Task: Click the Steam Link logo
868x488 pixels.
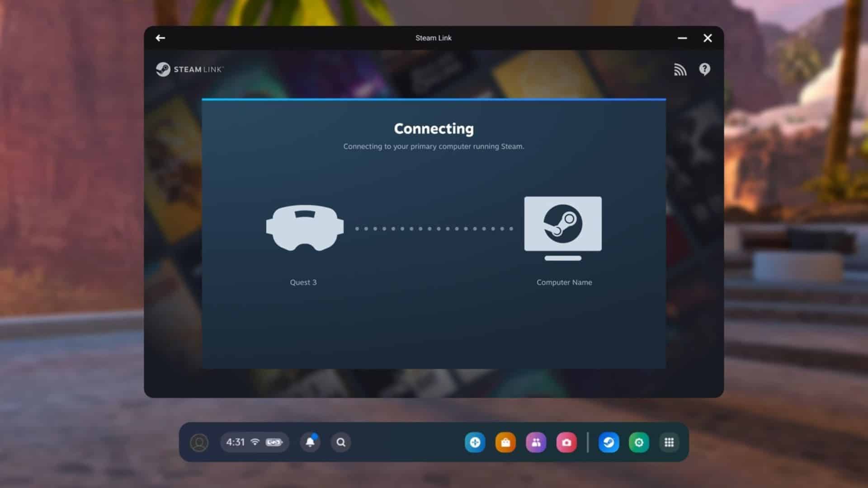Action: 189,70
